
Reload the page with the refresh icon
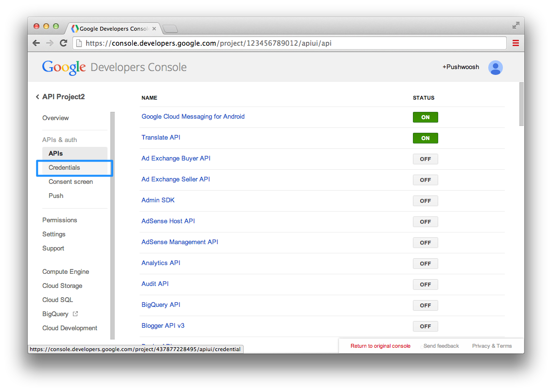coord(63,43)
